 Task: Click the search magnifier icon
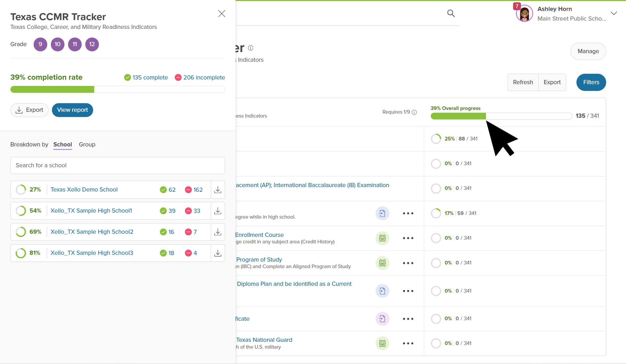(451, 13)
